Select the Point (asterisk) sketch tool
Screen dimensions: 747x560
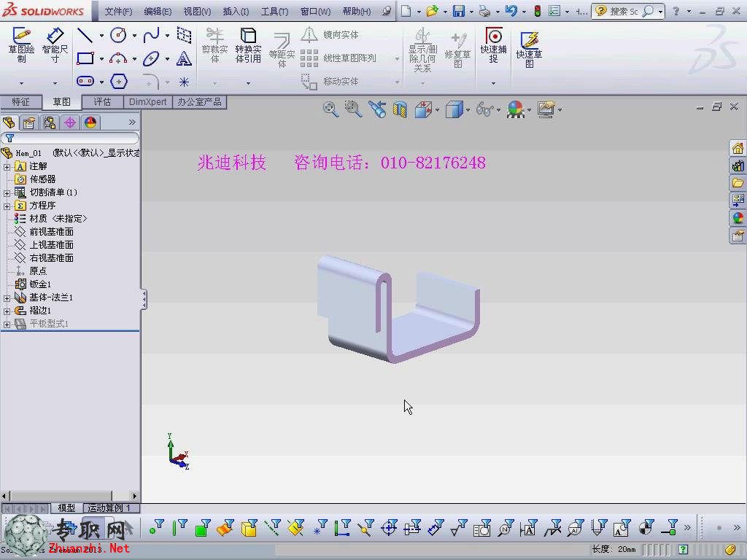[x=184, y=82]
